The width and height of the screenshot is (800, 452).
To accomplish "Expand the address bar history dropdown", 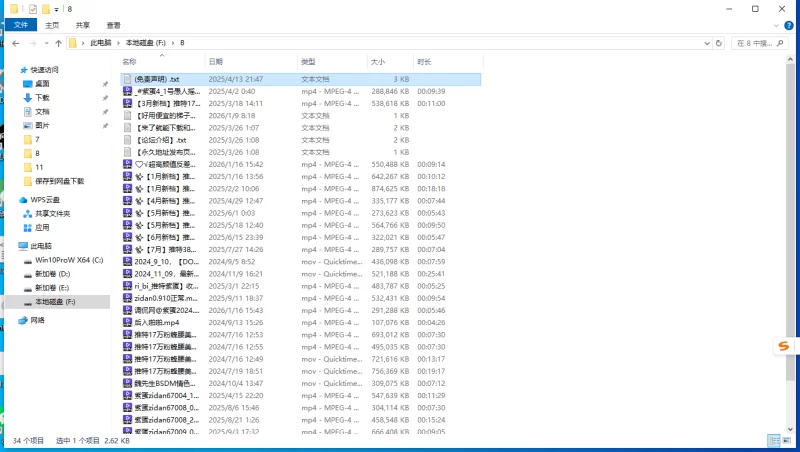I will pyautogui.click(x=707, y=43).
